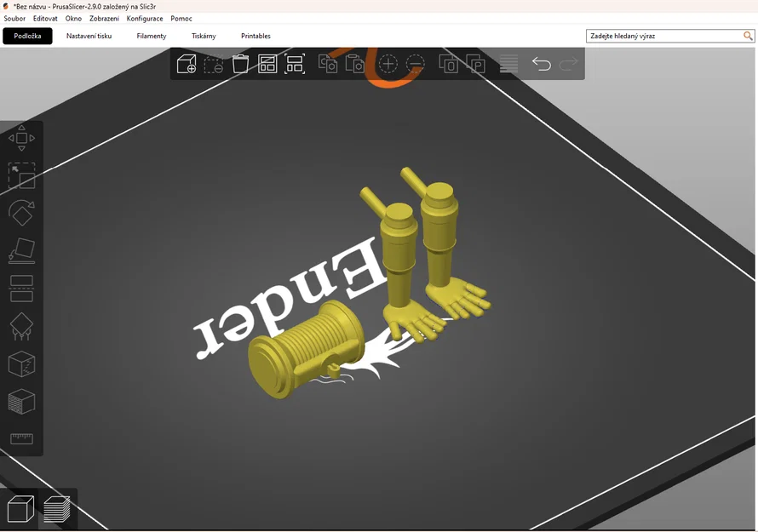Image resolution: width=758 pixels, height=532 pixels.
Task: Switch to the Printables tab
Action: coord(256,36)
